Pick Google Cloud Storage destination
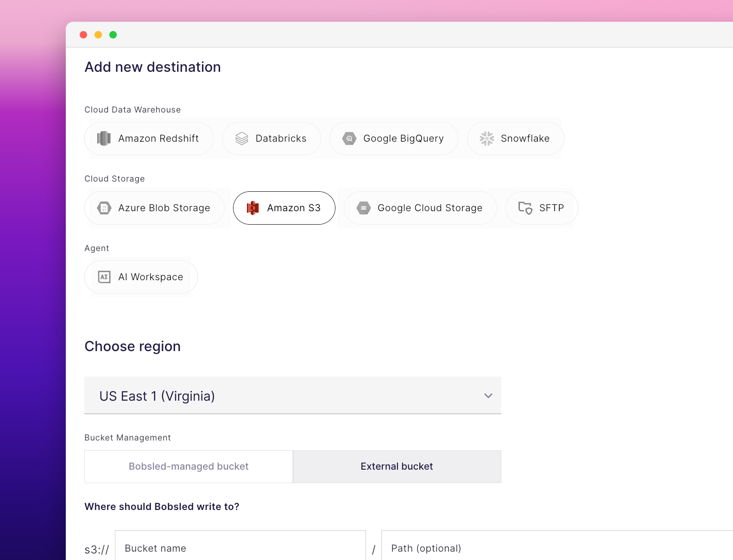 coord(420,208)
